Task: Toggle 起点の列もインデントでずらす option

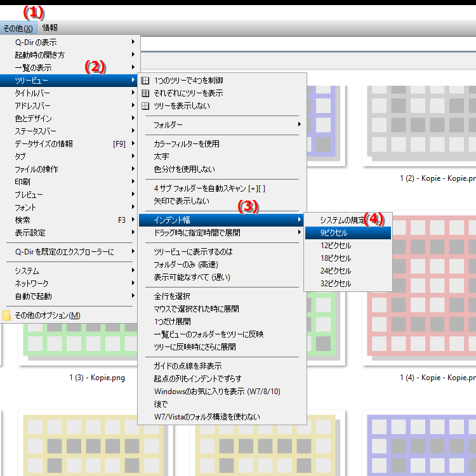Action: 222,379
